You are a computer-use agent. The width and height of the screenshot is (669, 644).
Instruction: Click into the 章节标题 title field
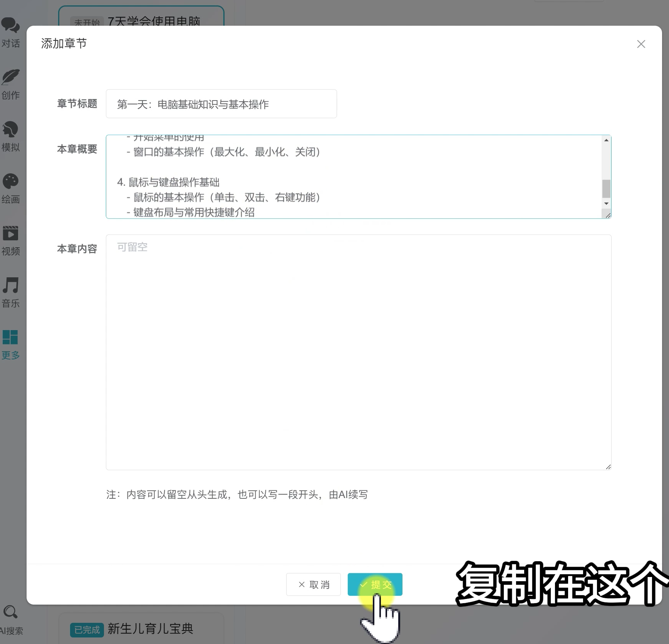pos(221,104)
